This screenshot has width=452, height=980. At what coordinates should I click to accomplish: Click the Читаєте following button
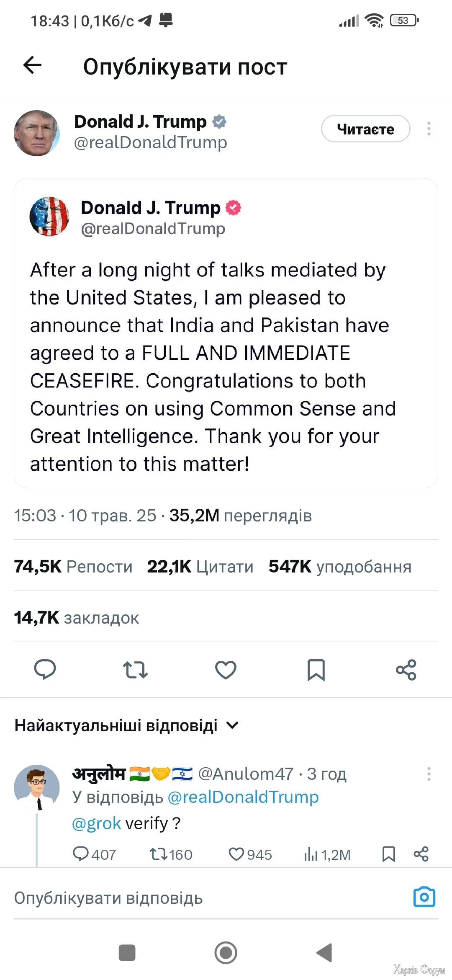pyautogui.click(x=365, y=129)
